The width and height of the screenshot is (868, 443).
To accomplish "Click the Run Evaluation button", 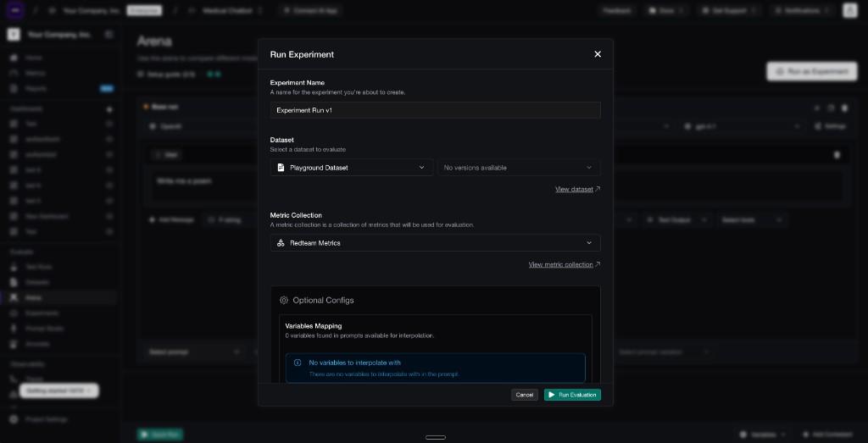I will [572, 395].
